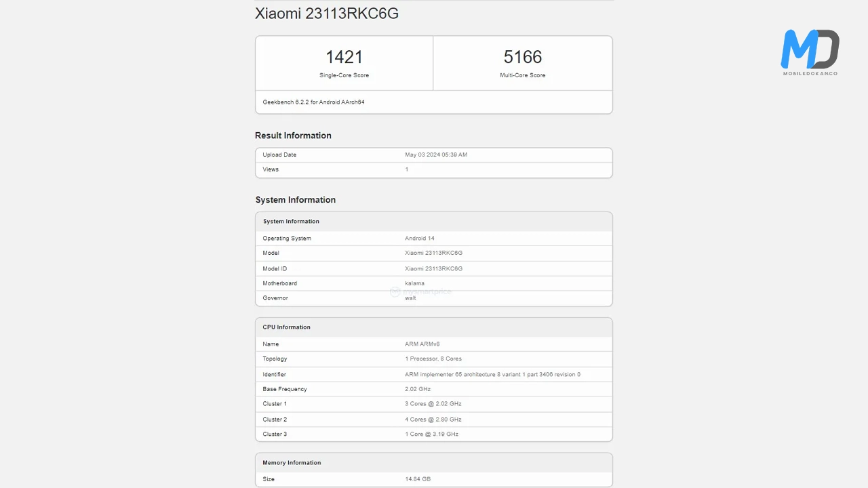This screenshot has height=488, width=868.
Task: Click the Views row in Result Information
Action: 271,169
